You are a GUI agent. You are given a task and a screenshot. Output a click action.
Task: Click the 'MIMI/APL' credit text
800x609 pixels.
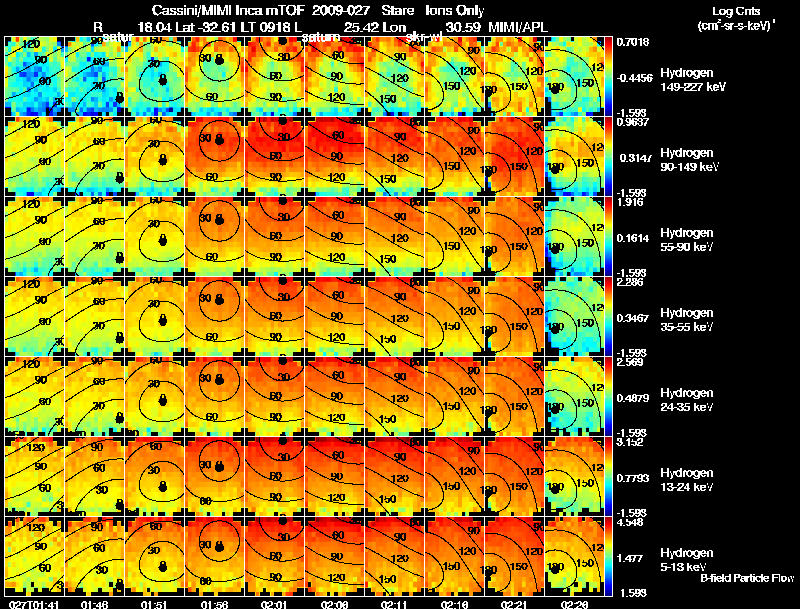518,27
